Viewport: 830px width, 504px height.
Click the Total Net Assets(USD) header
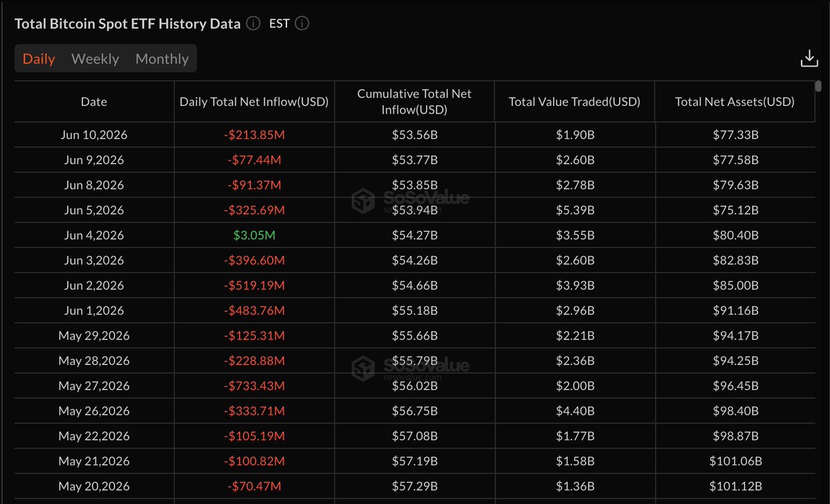[x=735, y=102]
